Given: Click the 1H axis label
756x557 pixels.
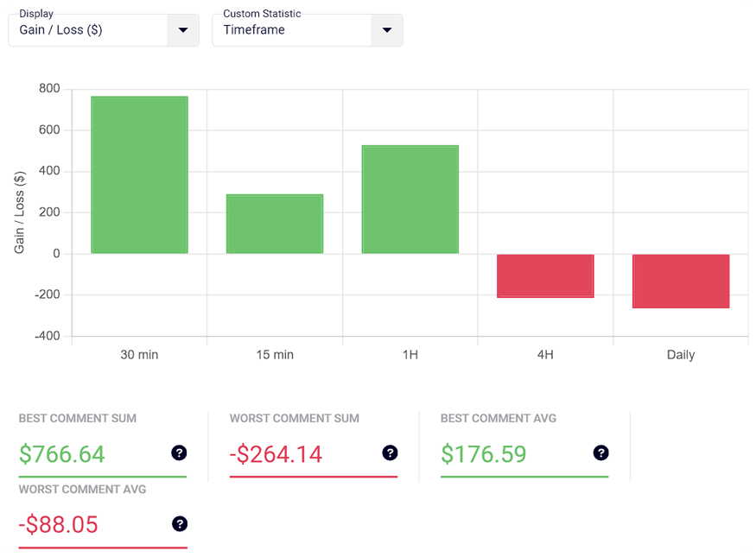Looking at the screenshot, I should point(410,355).
